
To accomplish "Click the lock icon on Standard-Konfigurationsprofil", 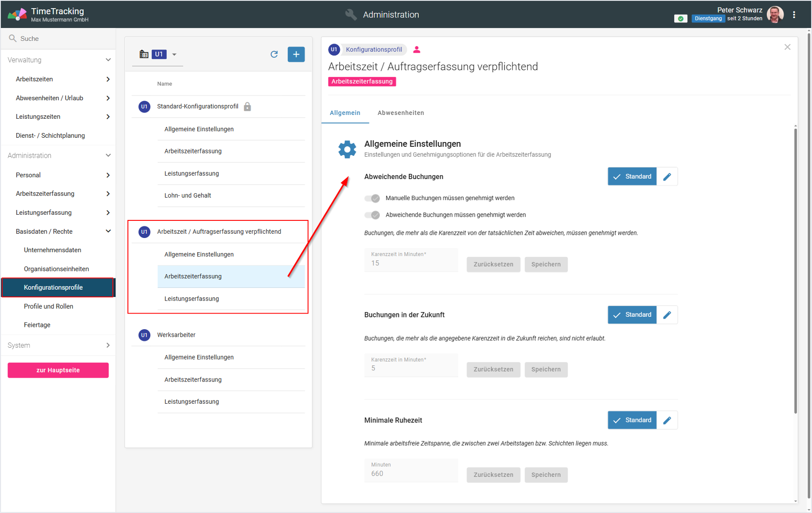I will click(247, 107).
